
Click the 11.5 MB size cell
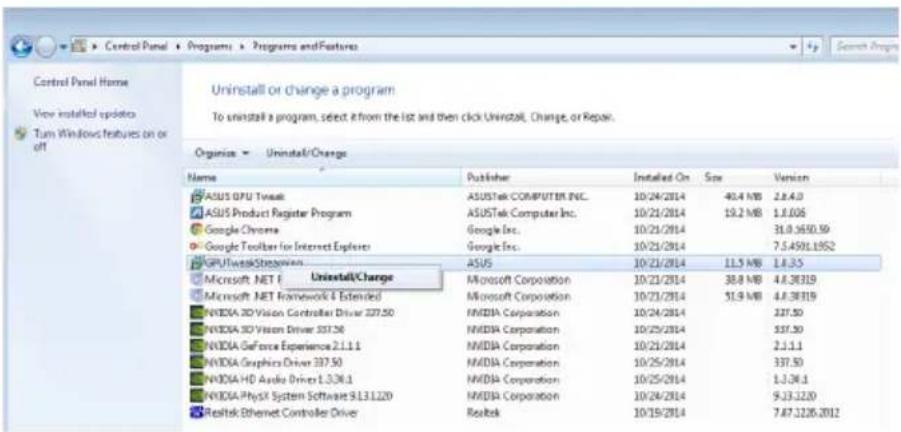pos(745,263)
